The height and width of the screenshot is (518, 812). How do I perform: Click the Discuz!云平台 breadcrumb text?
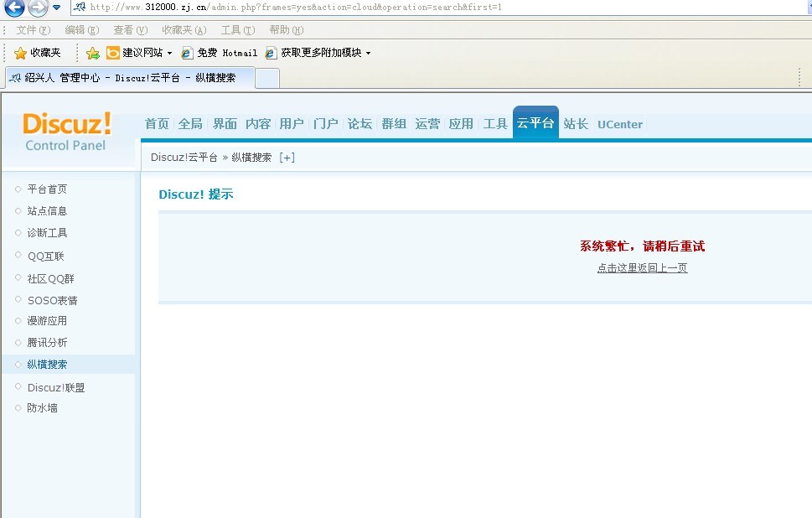pos(184,158)
